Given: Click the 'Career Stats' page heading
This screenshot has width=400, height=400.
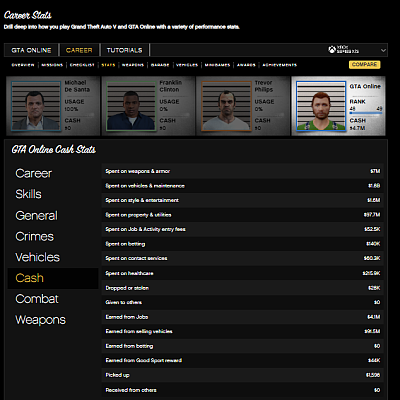Looking at the screenshot, I should pyautogui.click(x=28, y=15).
